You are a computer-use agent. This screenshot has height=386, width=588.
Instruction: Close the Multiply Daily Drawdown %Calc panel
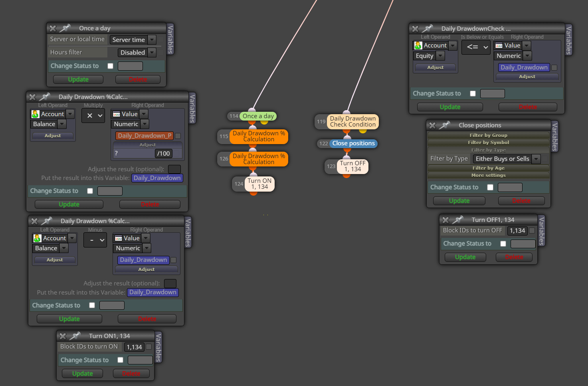click(x=32, y=97)
